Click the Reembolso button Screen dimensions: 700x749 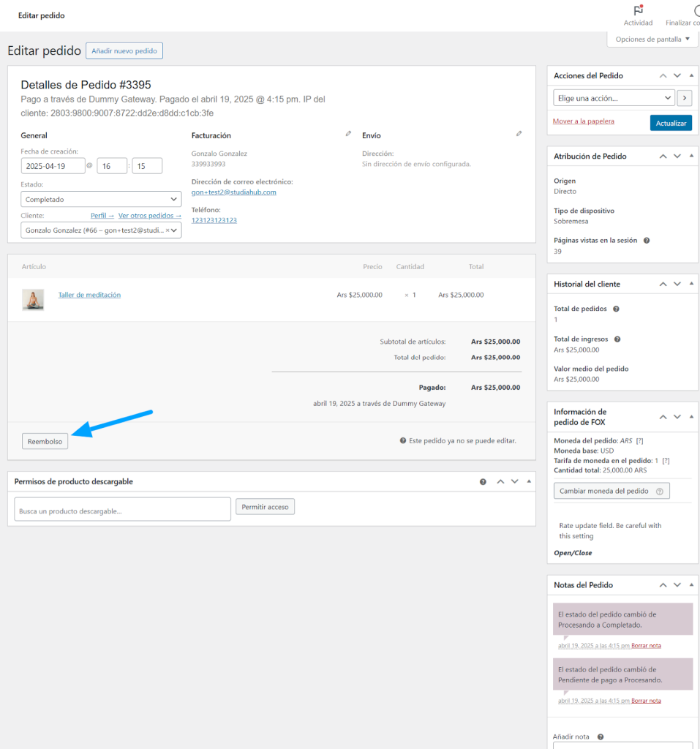click(45, 441)
